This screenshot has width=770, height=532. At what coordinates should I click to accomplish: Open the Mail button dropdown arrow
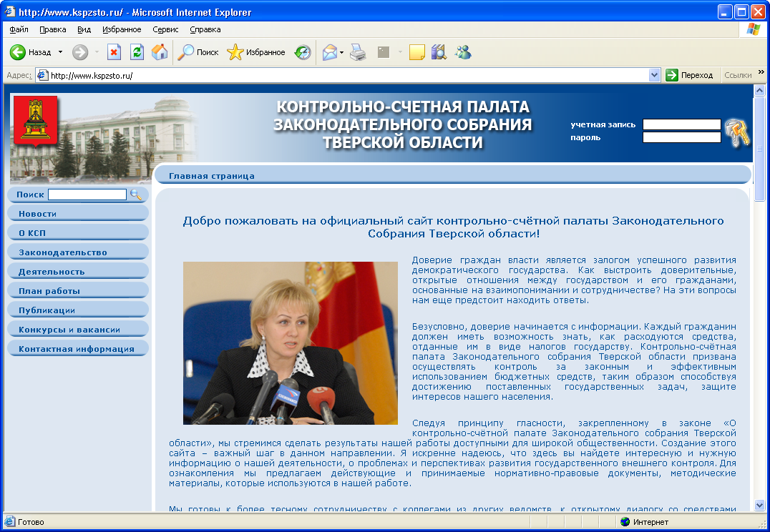pos(342,52)
